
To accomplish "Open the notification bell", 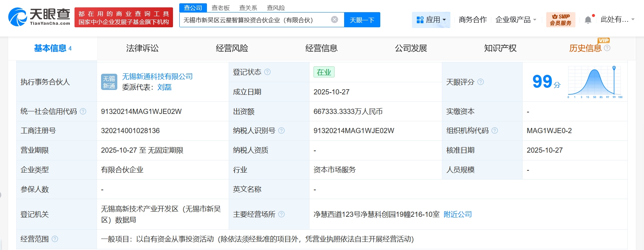I will 588,20.
